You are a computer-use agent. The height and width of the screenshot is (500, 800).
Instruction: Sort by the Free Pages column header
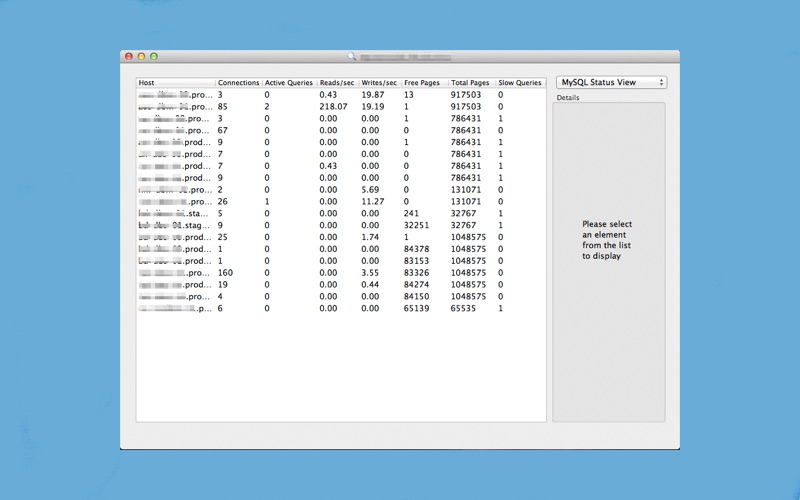(x=425, y=83)
